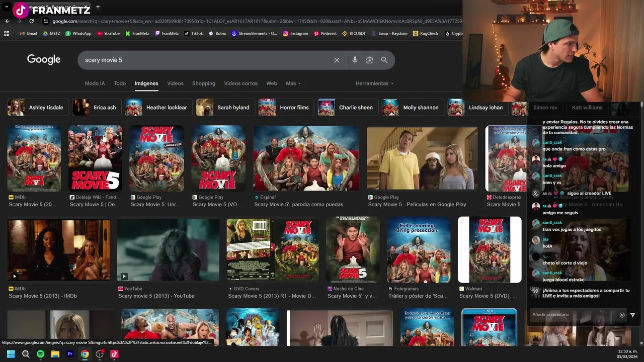Filter by the Heather locklear chip
644x362 pixels.
[x=158, y=108]
